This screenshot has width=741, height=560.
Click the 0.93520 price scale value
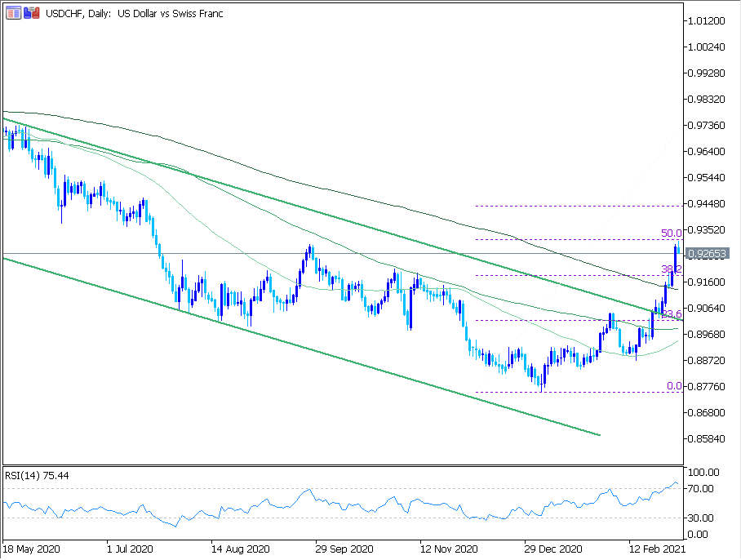click(707, 229)
